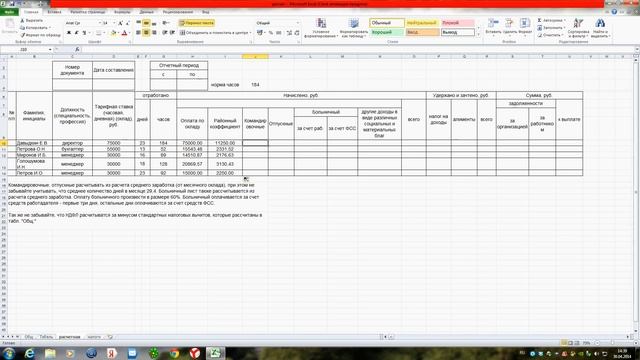Click the text orientation icon
Viewport: 640px width, 360px height.
[166, 23]
